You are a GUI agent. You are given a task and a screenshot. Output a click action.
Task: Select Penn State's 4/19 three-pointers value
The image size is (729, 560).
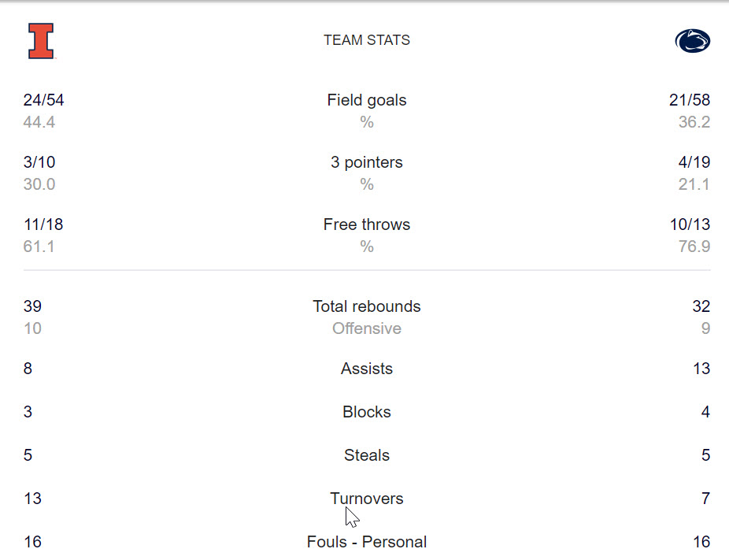693,162
